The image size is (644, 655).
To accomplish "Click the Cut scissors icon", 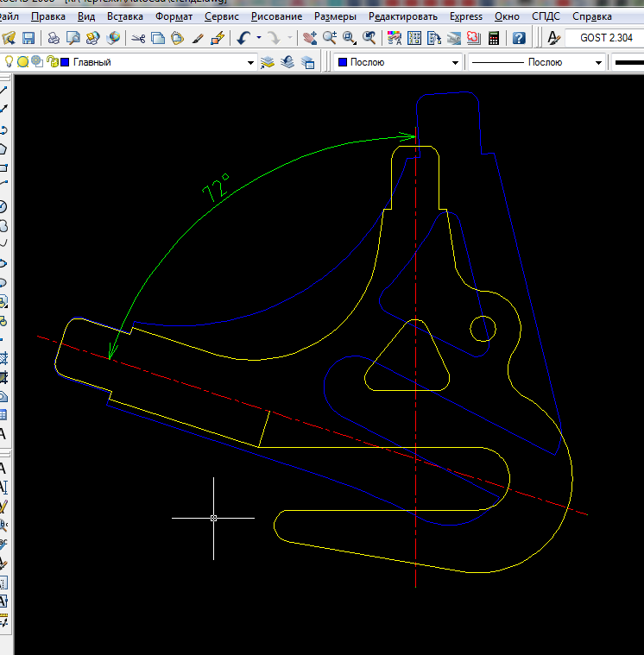I will 138,38.
